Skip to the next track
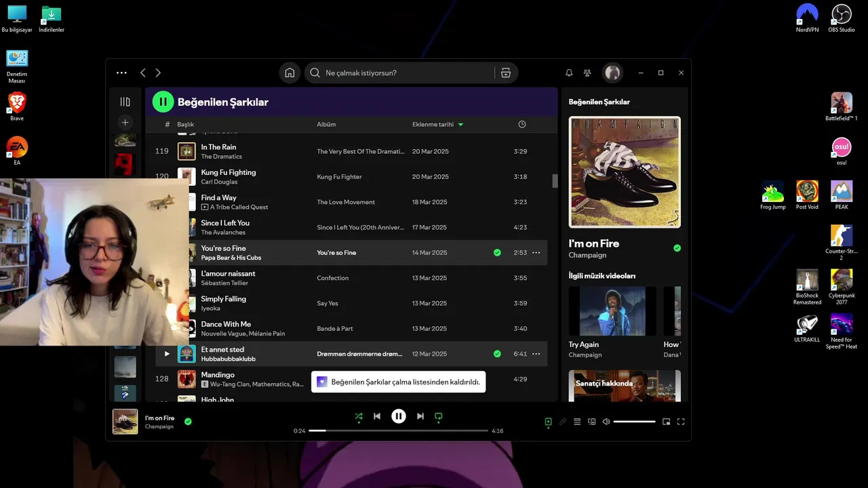Image resolution: width=868 pixels, height=488 pixels. point(420,416)
